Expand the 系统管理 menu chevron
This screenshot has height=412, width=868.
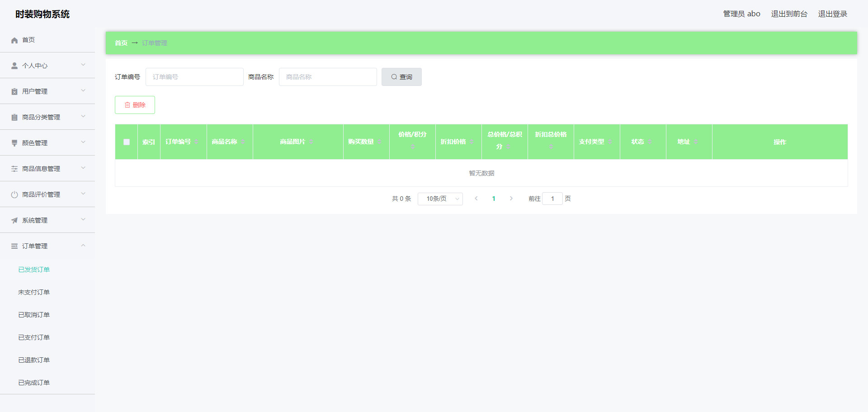point(83,220)
